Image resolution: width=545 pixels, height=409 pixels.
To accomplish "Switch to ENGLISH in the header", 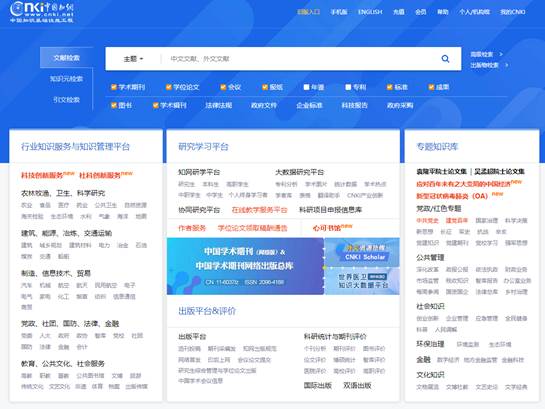I will pos(370,12).
